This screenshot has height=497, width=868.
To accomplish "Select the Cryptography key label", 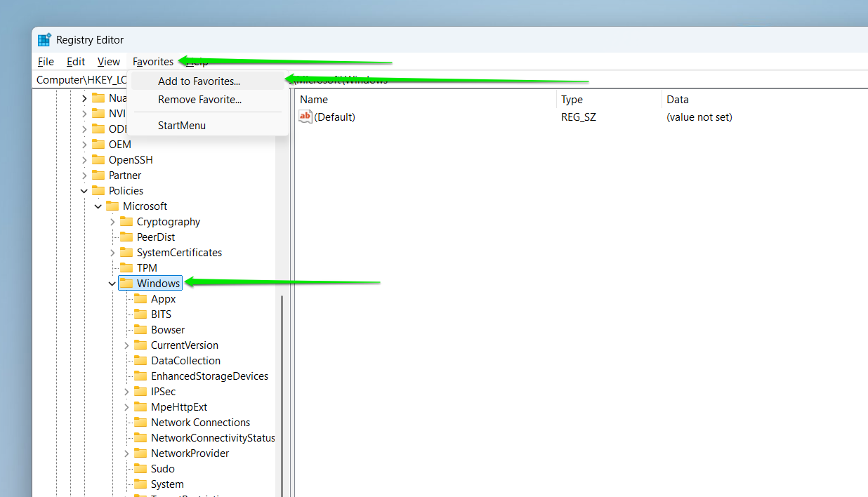I will click(x=169, y=222).
